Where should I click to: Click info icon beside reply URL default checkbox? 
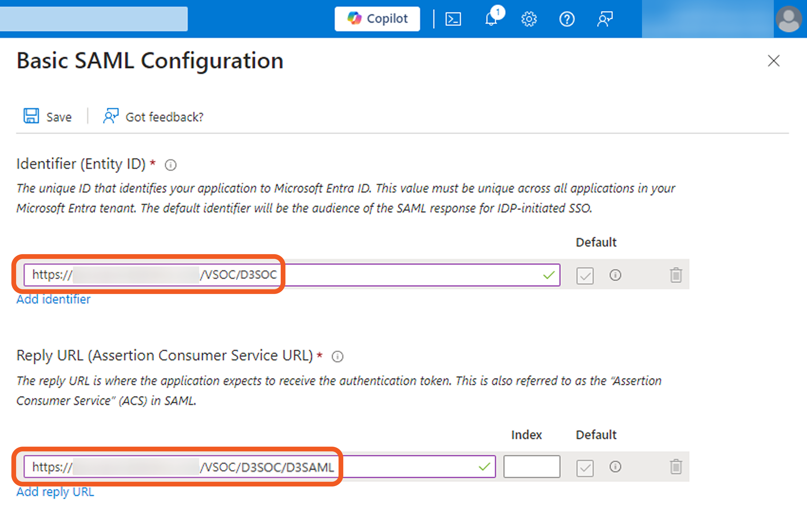615,467
